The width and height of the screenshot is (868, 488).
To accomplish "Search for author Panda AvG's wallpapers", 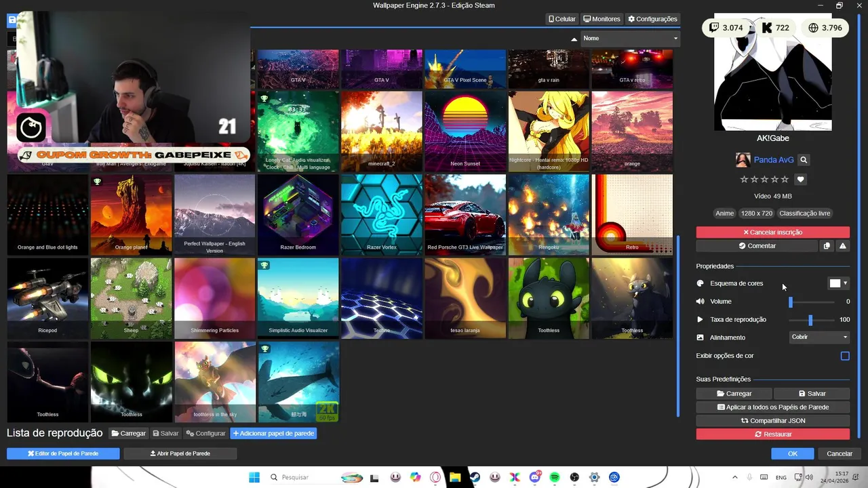I will click(x=804, y=160).
